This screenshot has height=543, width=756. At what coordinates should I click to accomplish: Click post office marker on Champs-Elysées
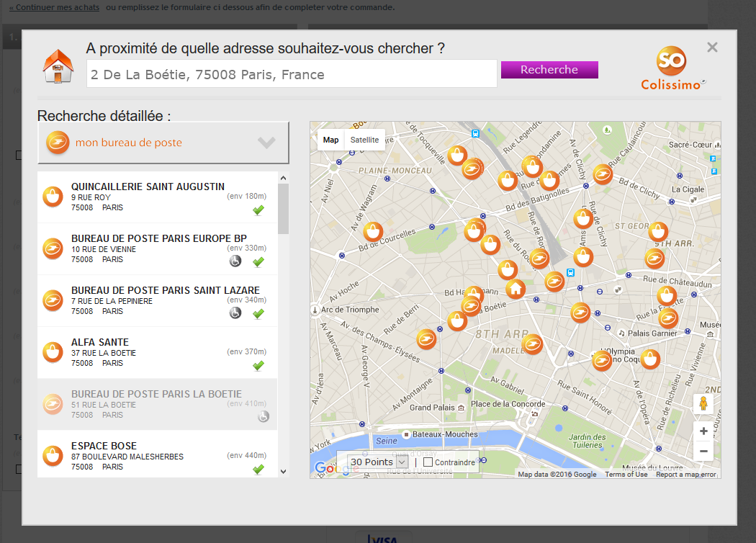coord(426,339)
